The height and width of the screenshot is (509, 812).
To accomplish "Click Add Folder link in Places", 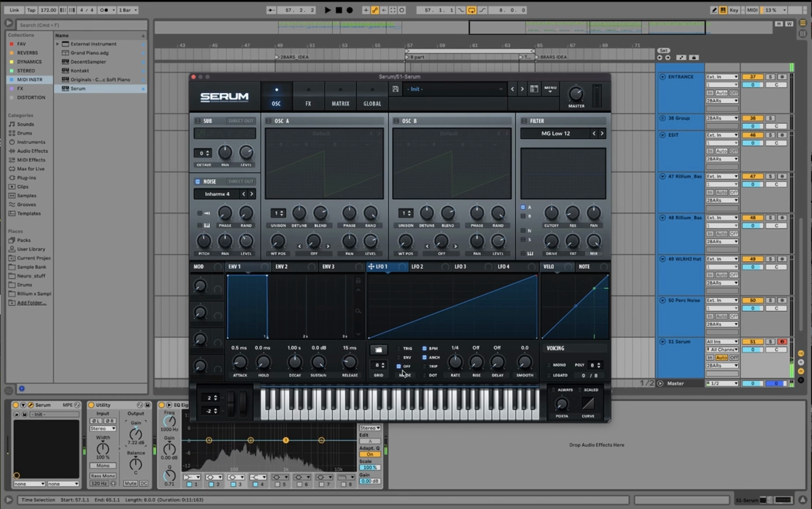I will [x=32, y=303].
